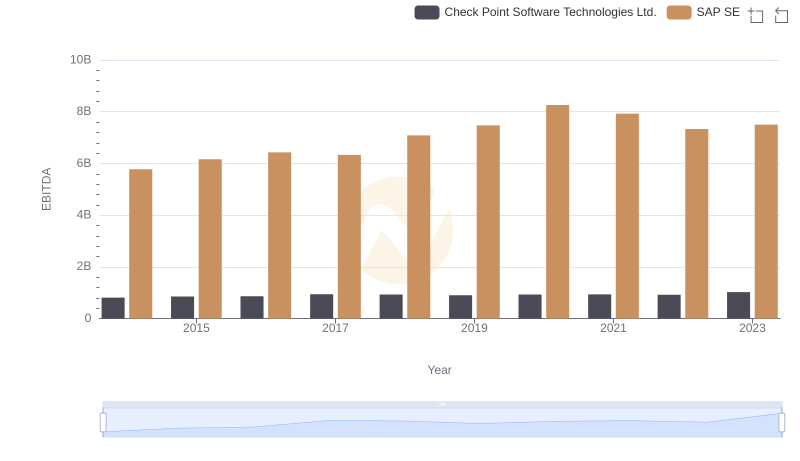Click the 6B y-axis label
Viewport: 800px width, 461px height.
[x=84, y=163]
